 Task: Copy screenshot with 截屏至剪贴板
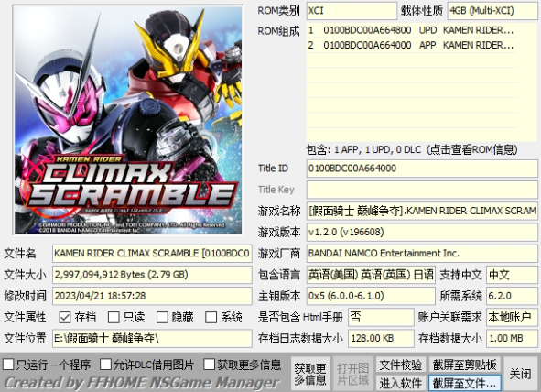[464, 365]
